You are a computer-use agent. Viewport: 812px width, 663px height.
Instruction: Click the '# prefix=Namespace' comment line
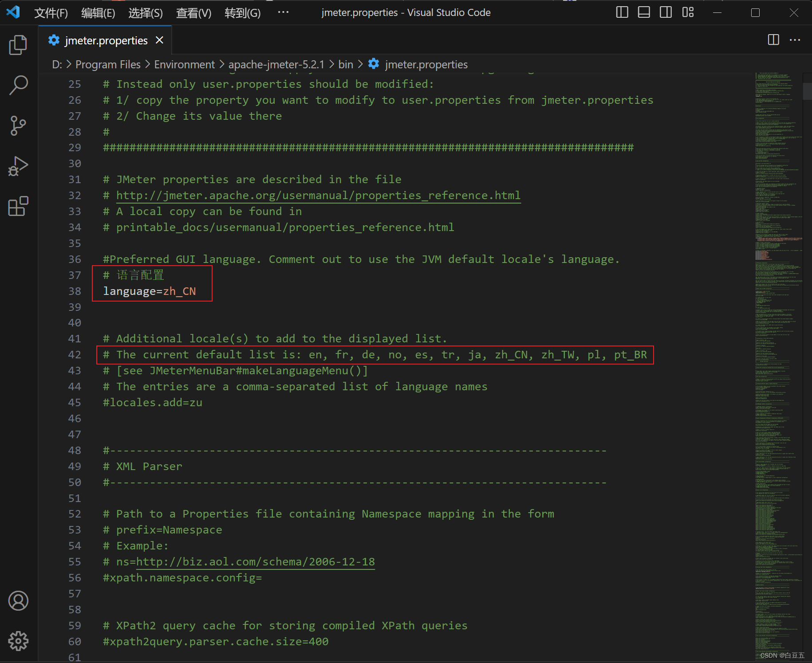click(x=162, y=530)
